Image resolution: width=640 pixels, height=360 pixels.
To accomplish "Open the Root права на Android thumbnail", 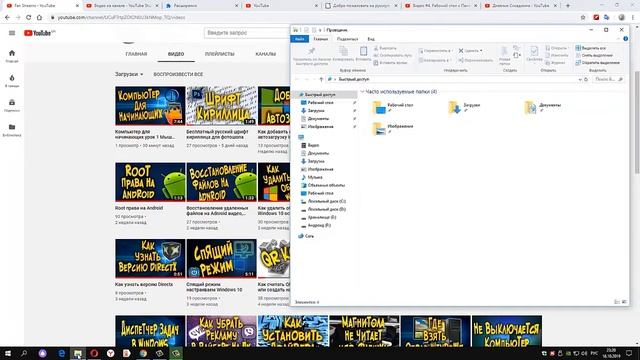I will (150, 182).
